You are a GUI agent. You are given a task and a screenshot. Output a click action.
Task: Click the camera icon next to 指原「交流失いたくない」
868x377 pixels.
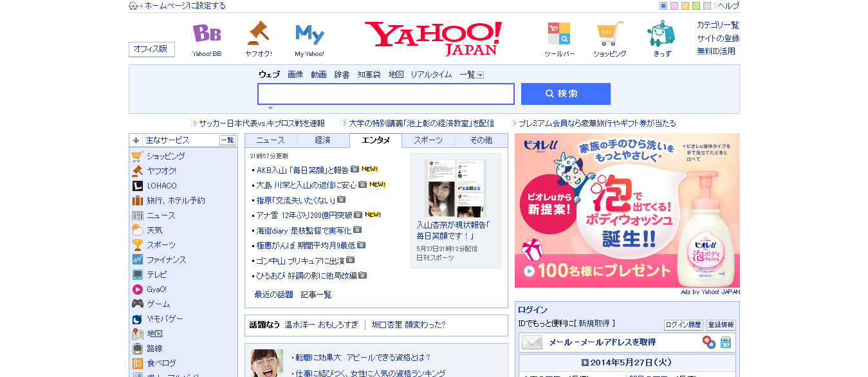click(341, 199)
